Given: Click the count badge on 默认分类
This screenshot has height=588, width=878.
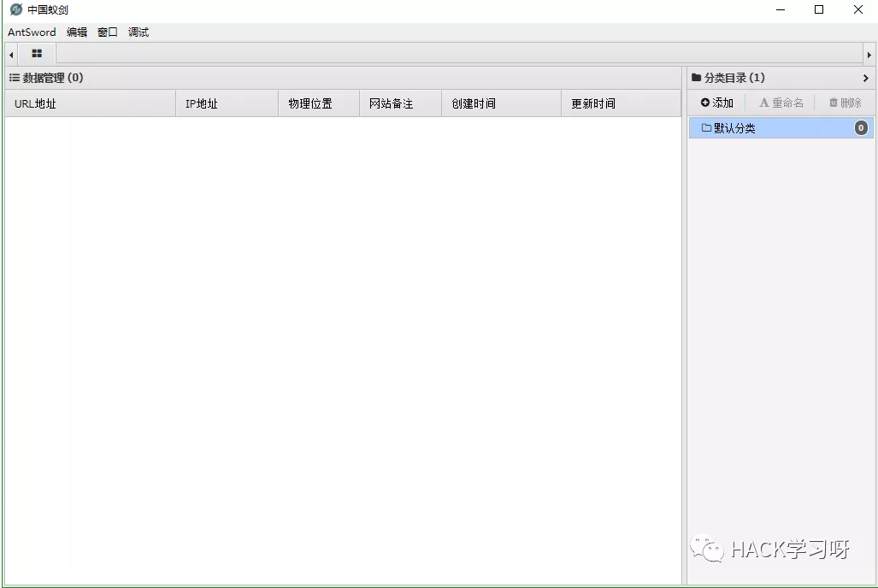Looking at the screenshot, I should point(859,127).
